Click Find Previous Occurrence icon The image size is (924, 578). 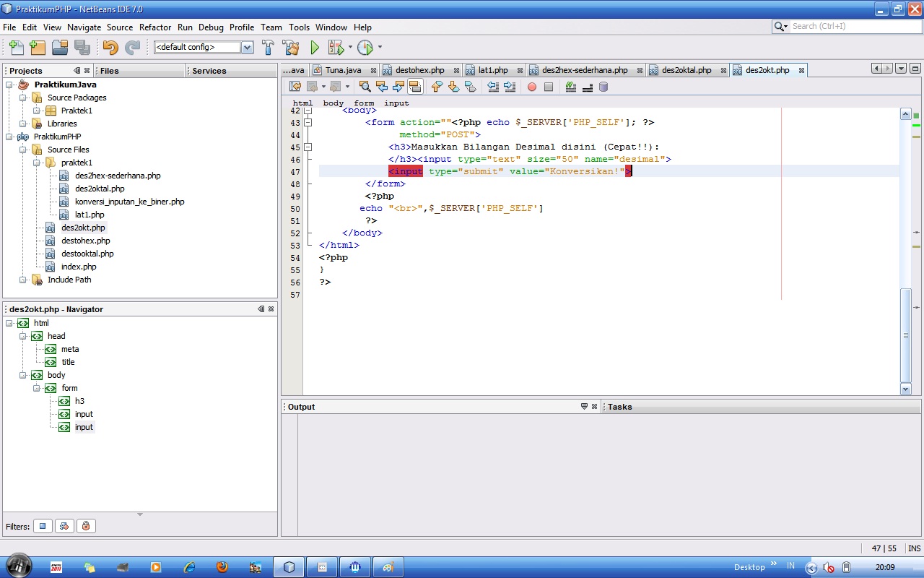pyautogui.click(x=381, y=87)
